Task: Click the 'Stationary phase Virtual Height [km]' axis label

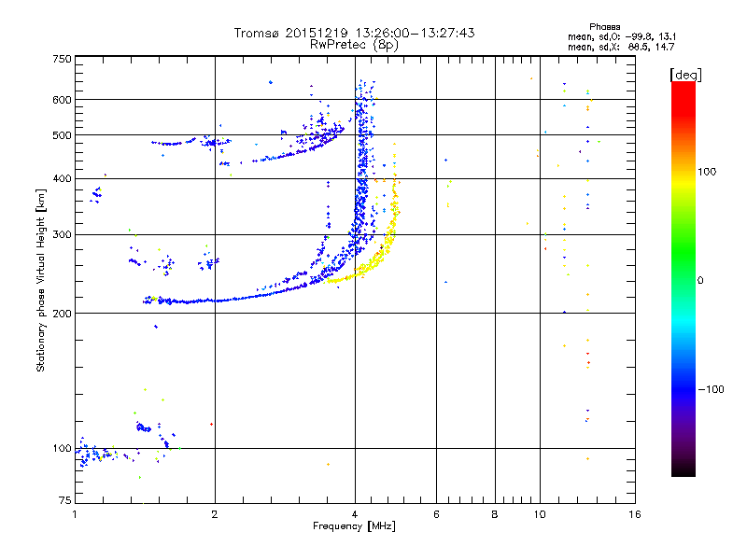Action: click(x=40, y=280)
